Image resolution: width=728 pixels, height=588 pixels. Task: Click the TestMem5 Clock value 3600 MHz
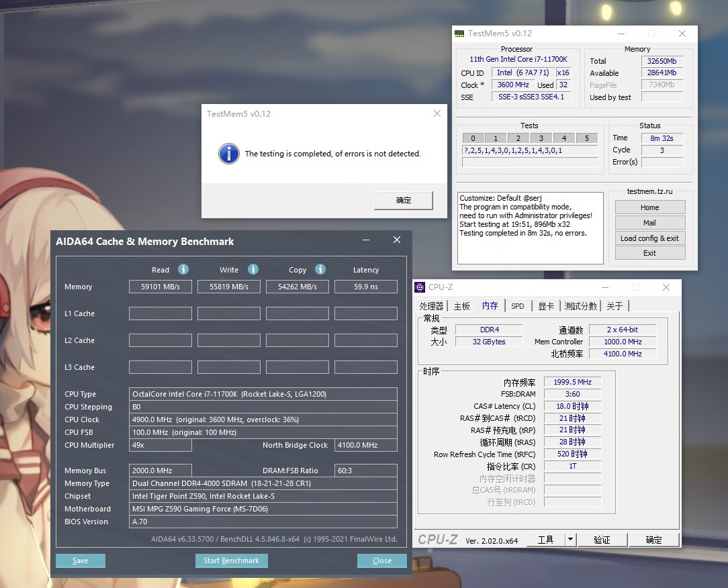(x=513, y=85)
